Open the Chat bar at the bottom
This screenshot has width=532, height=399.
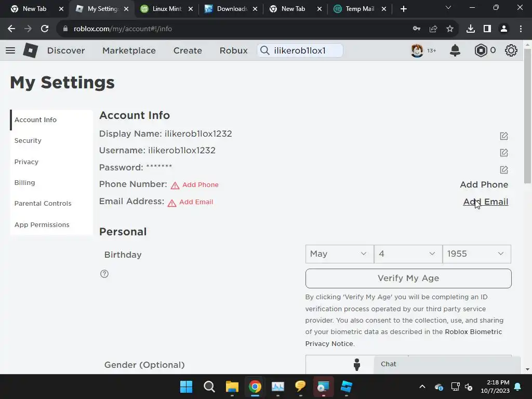tap(447, 364)
